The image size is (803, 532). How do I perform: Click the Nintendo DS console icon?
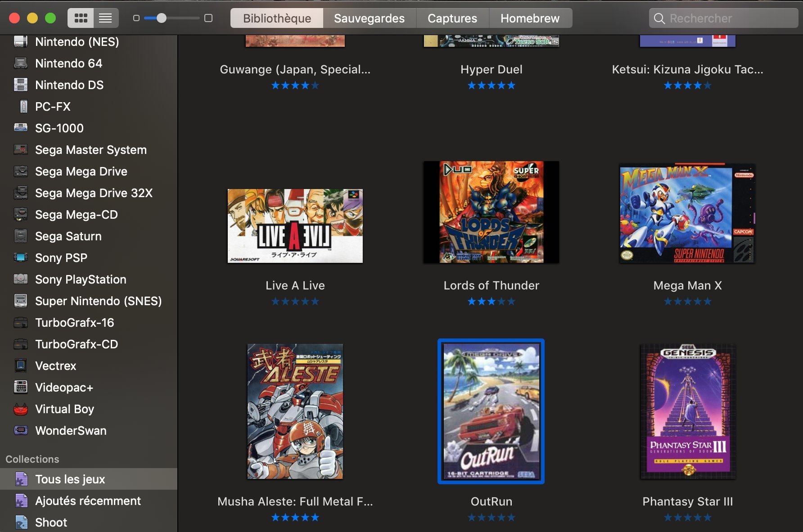(x=21, y=85)
